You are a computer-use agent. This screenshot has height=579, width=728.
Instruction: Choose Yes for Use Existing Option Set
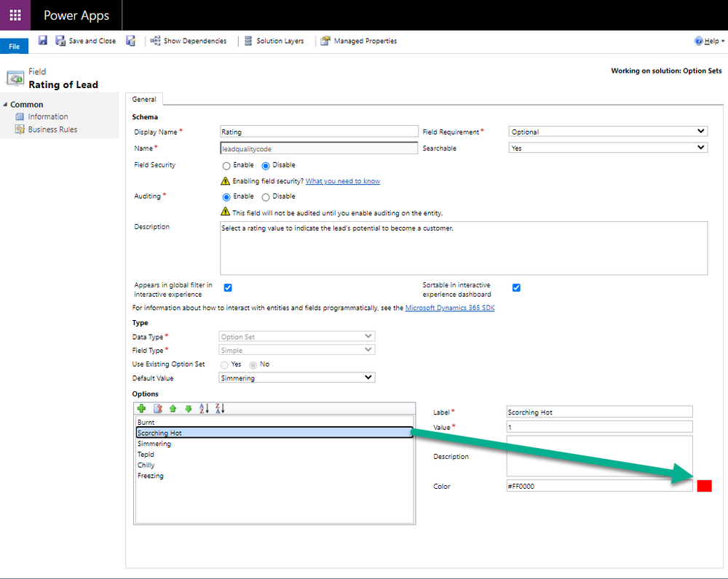(x=224, y=364)
